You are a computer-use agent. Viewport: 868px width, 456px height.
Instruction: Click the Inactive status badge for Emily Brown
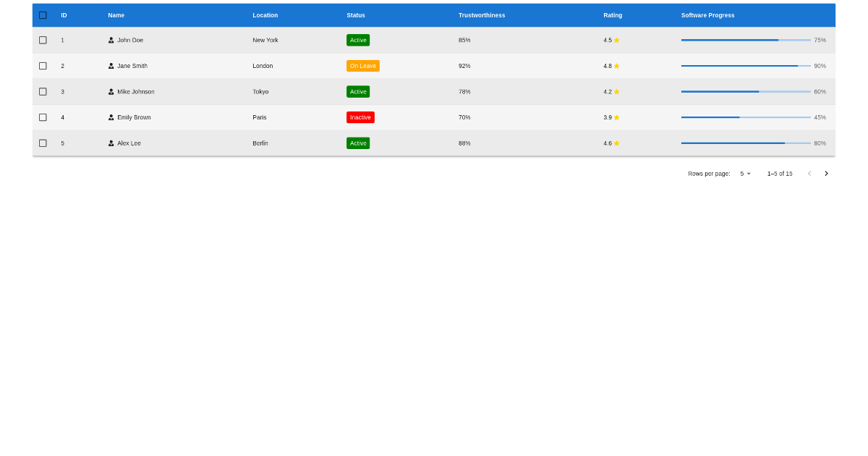click(x=360, y=117)
